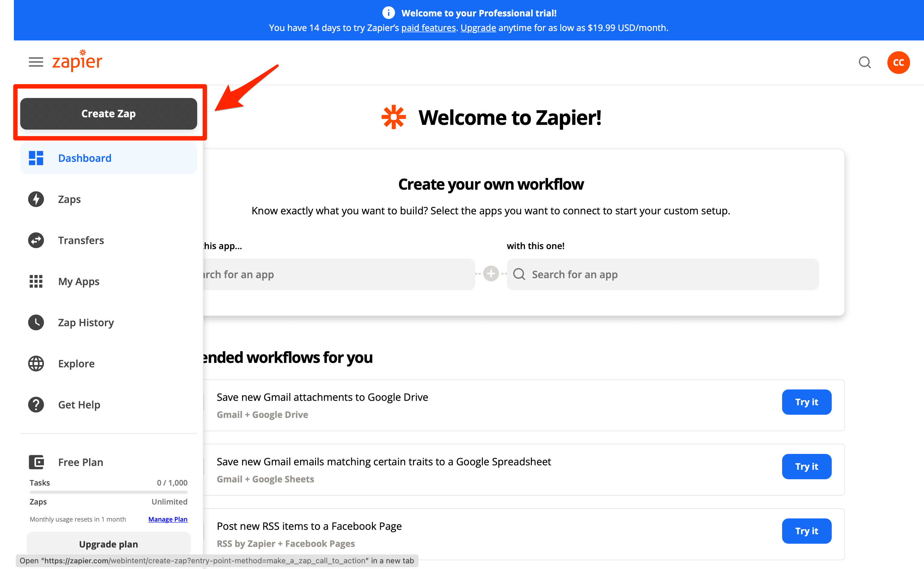This screenshot has height=569, width=924.
Task: Follow the paid features link
Action: tap(428, 28)
